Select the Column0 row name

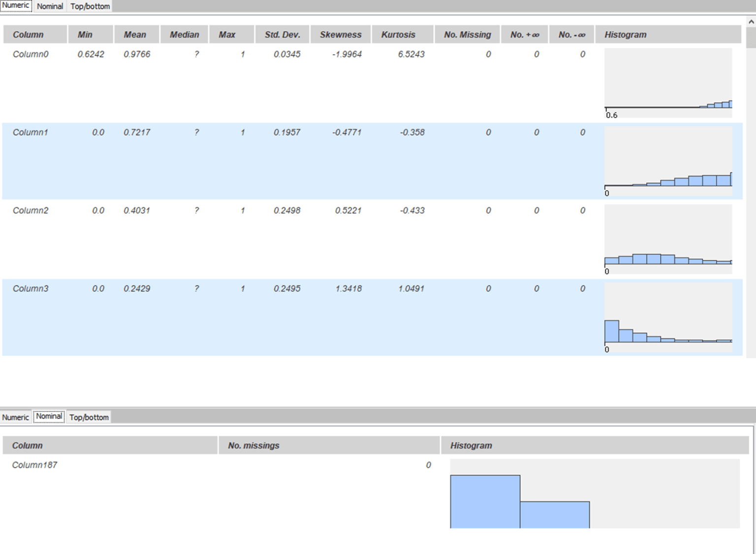point(31,54)
